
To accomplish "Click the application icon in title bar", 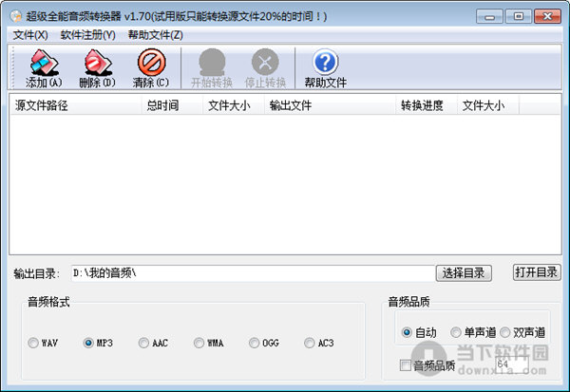I will 15,16.
